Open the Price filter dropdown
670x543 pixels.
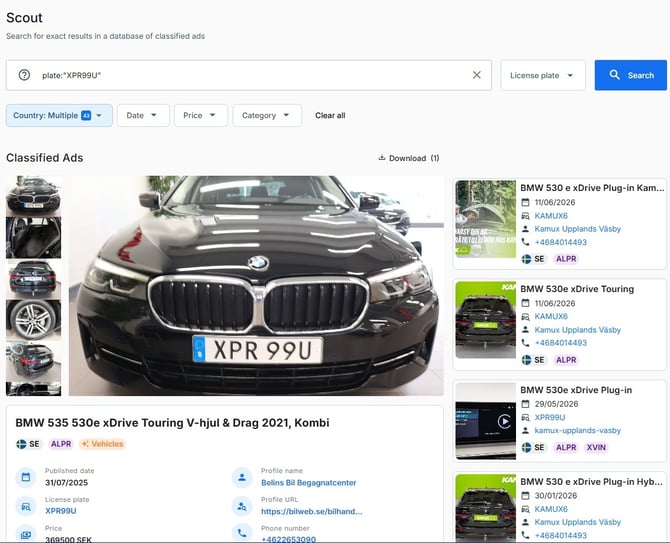coord(200,115)
